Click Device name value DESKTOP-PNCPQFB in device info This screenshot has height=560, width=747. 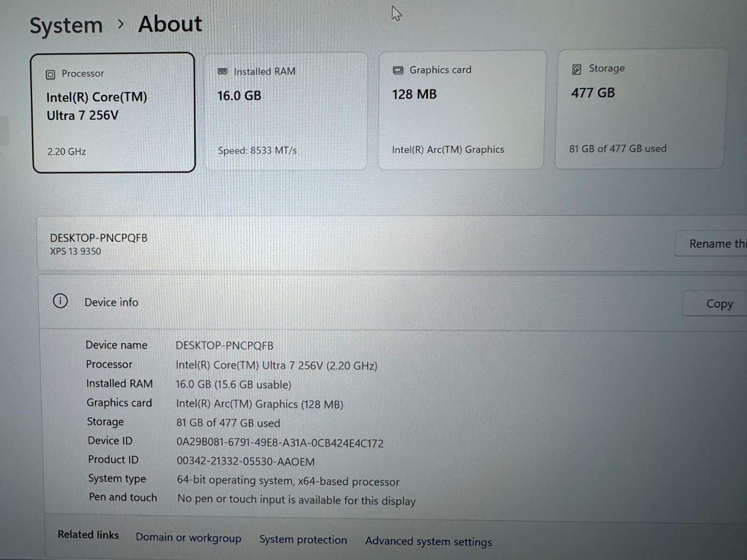point(225,346)
